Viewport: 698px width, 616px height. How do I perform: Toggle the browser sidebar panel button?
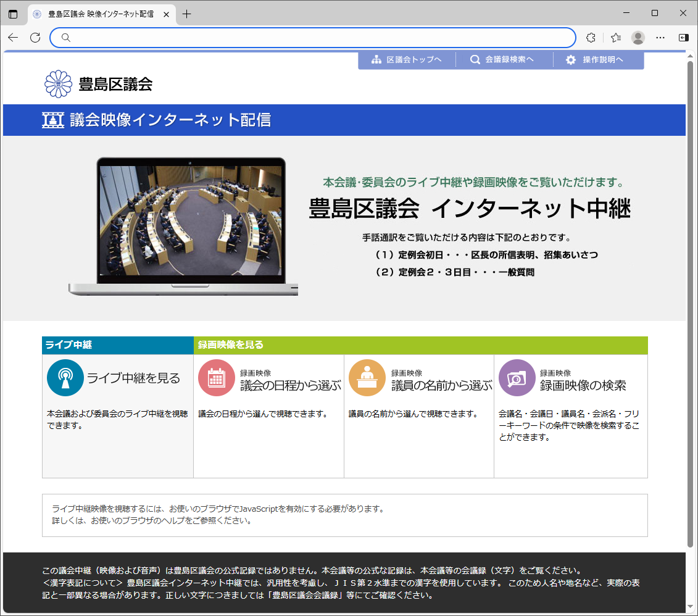[x=683, y=38]
